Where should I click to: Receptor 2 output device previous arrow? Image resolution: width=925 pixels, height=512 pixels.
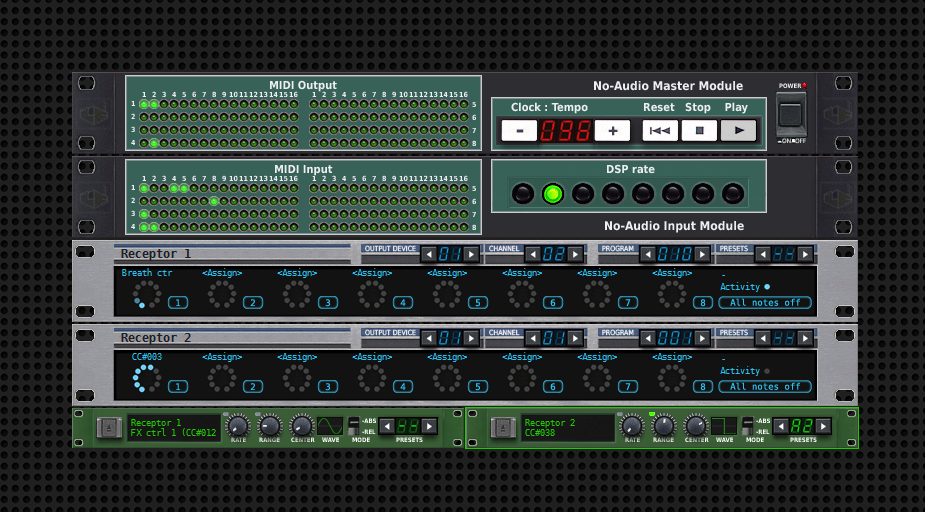coord(429,338)
